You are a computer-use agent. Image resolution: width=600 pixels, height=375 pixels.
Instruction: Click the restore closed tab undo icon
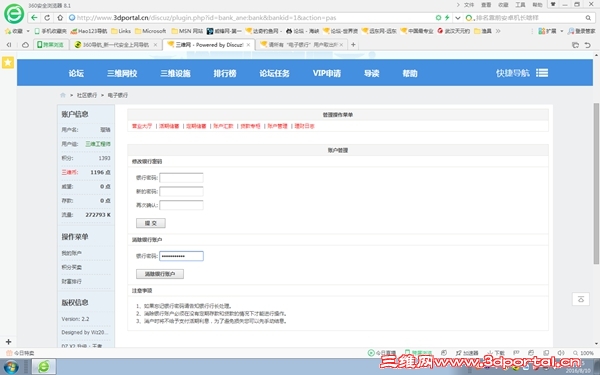tap(587, 45)
